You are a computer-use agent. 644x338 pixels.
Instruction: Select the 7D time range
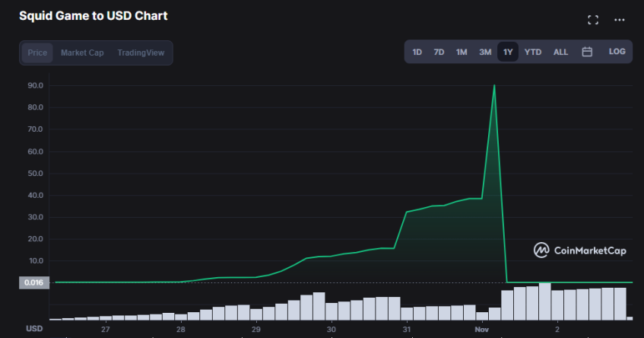point(439,52)
